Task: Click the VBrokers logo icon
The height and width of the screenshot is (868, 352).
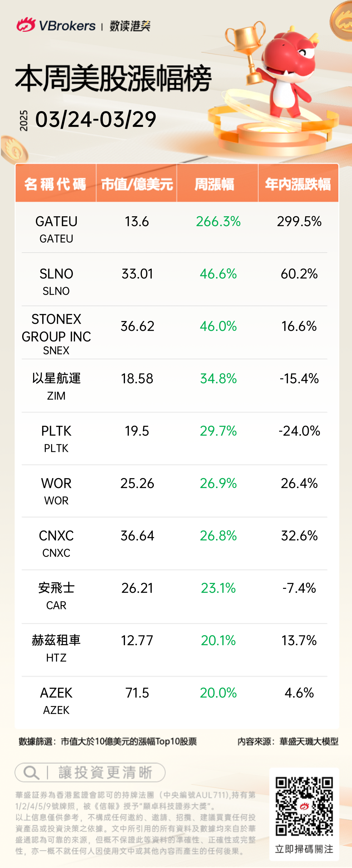Action: 26,25
